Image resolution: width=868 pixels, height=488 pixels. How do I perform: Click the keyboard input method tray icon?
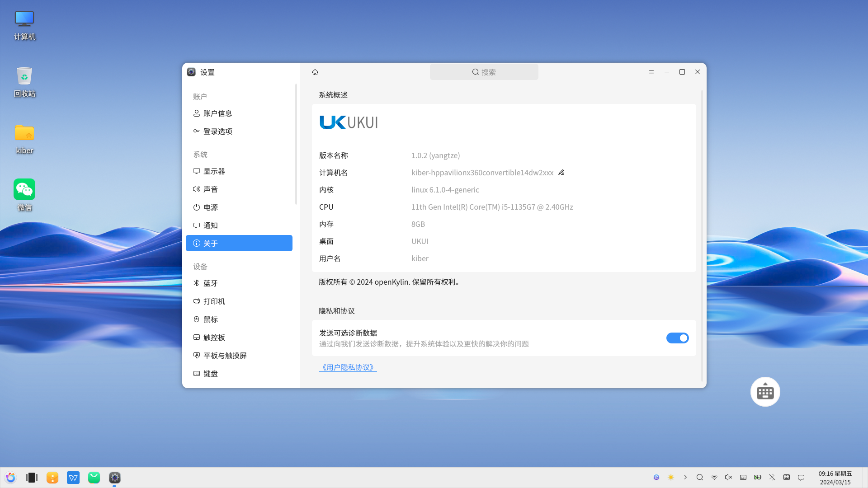click(x=743, y=478)
